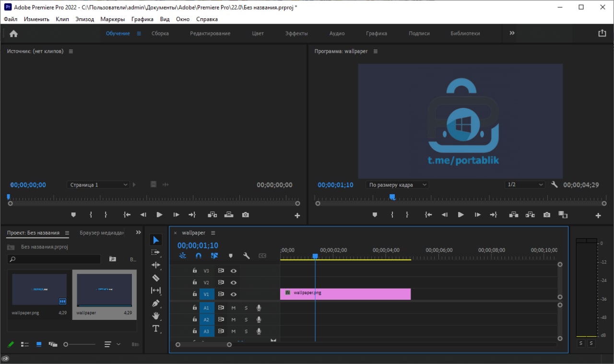
Task: Pick the Razor tool
Action: point(156,278)
